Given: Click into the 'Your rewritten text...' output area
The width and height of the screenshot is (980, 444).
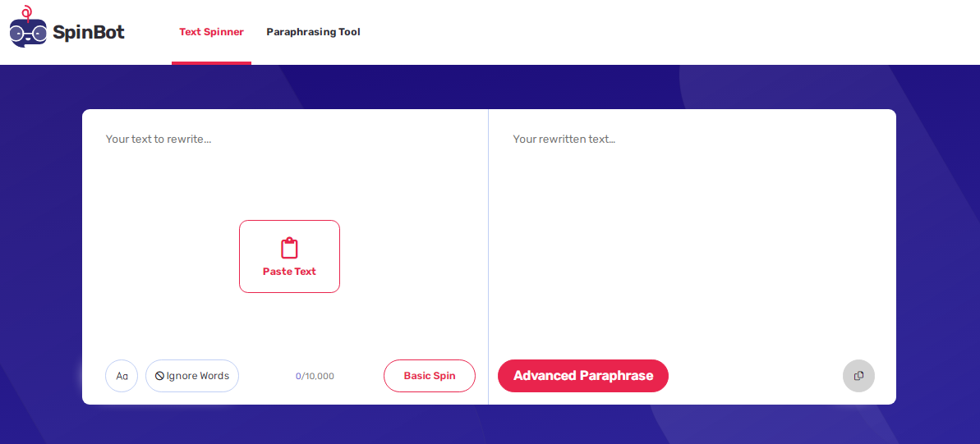Looking at the screenshot, I should pos(692,237).
